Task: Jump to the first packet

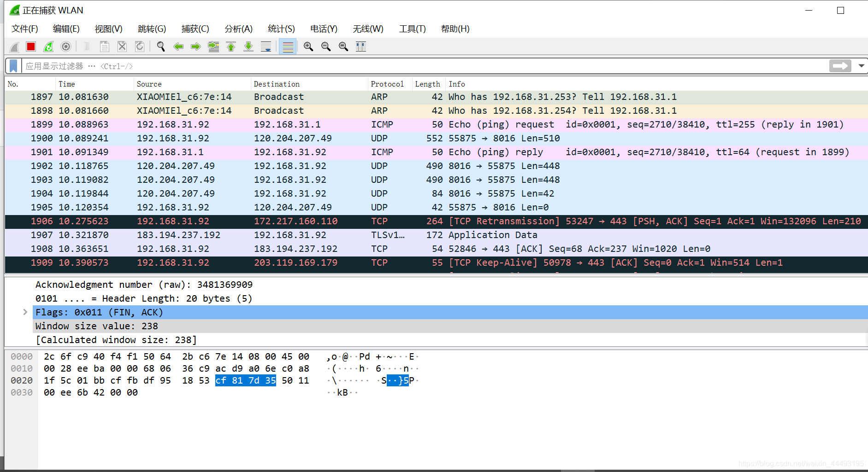Action: coord(231,47)
